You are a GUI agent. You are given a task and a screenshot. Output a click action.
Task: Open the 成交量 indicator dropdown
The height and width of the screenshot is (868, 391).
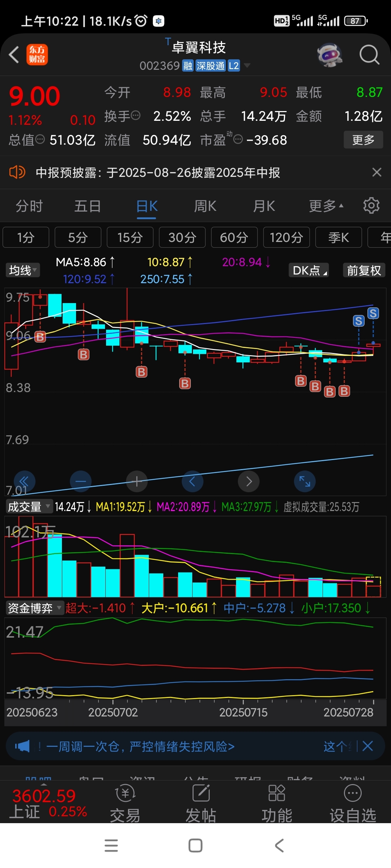pyautogui.click(x=29, y=507)
